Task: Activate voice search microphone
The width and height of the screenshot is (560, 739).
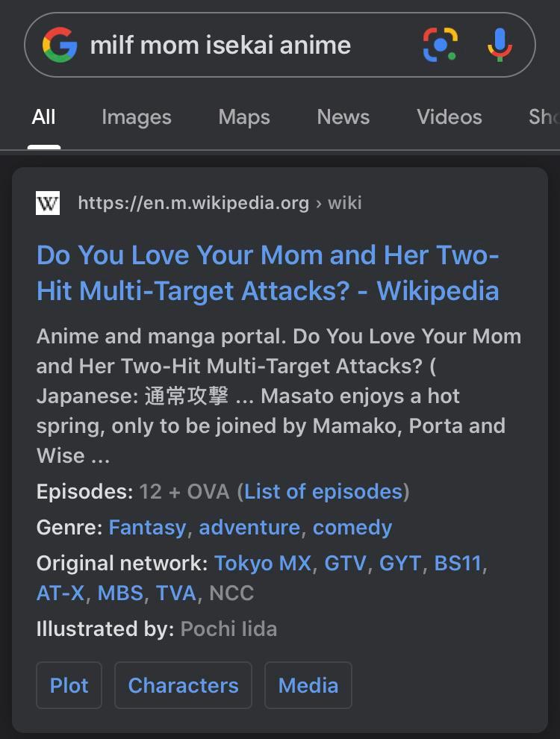Action: (498, 45)
